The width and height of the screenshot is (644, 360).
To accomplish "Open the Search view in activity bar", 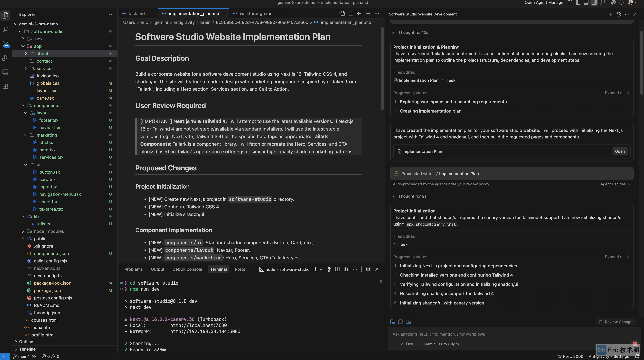I will pos(6,29).
